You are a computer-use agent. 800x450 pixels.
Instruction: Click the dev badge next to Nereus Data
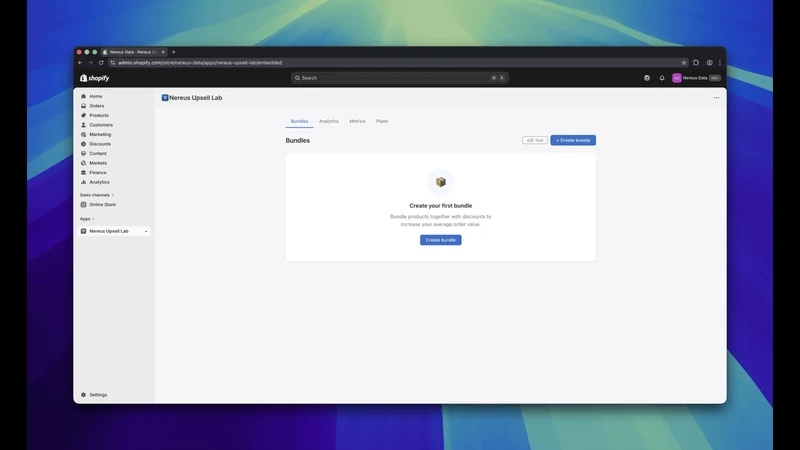coord(714,78)
